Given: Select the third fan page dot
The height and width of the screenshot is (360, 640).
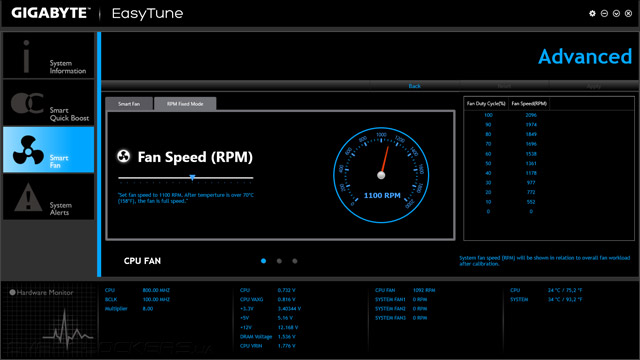Looking at the screenshot, I should point(295,261).
